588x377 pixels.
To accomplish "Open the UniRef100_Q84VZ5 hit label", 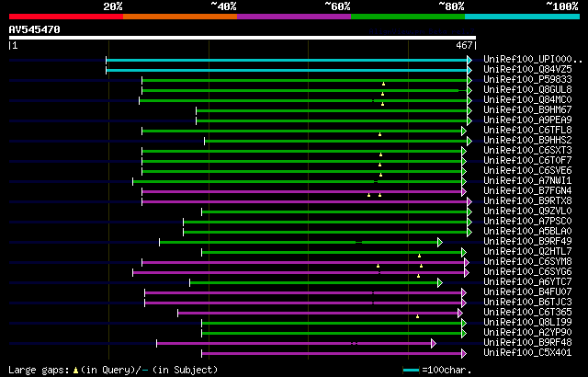I will click(527, 69).
